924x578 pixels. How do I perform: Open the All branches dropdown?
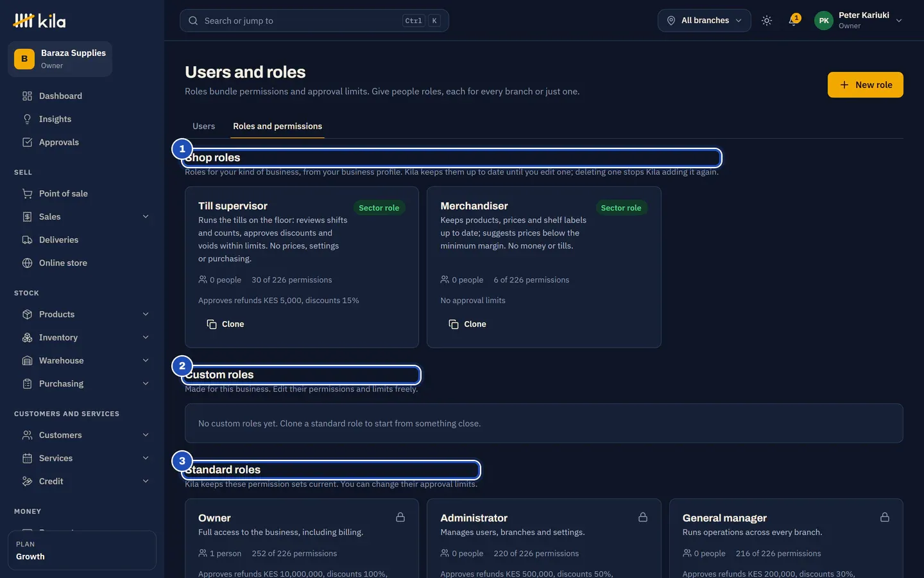pos(704,21)
